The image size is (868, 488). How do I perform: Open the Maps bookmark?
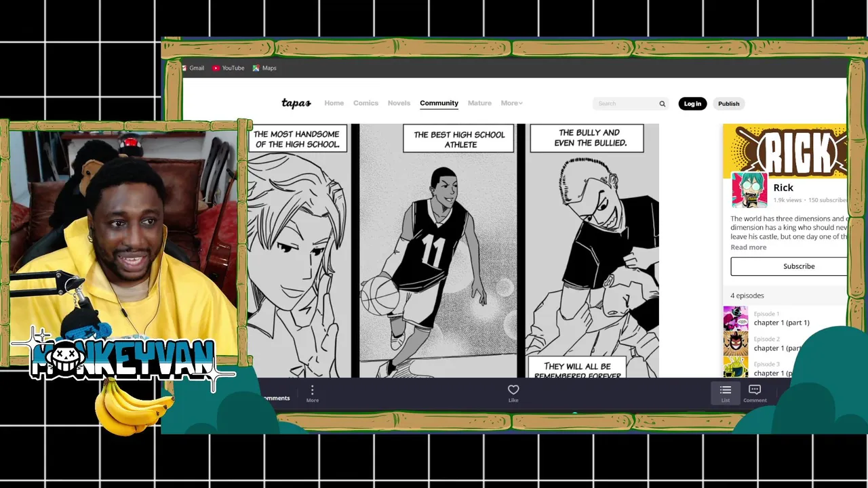264,68
